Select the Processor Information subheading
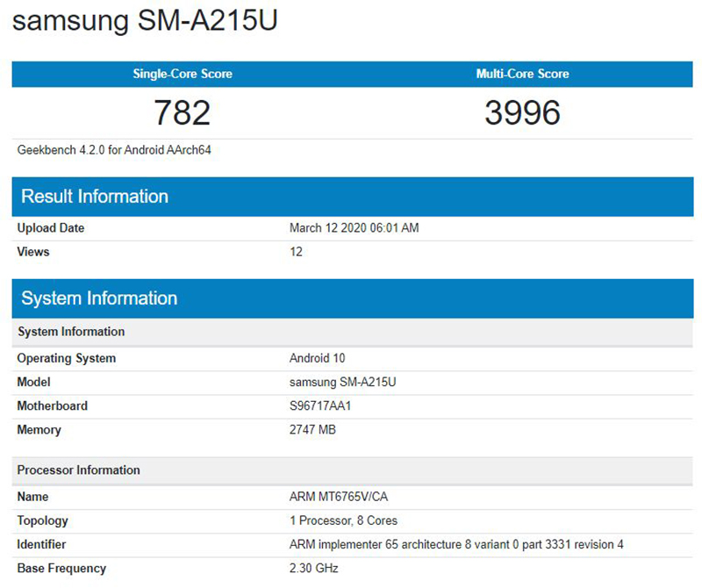The image size is (702, 588). tap(78, 470)
